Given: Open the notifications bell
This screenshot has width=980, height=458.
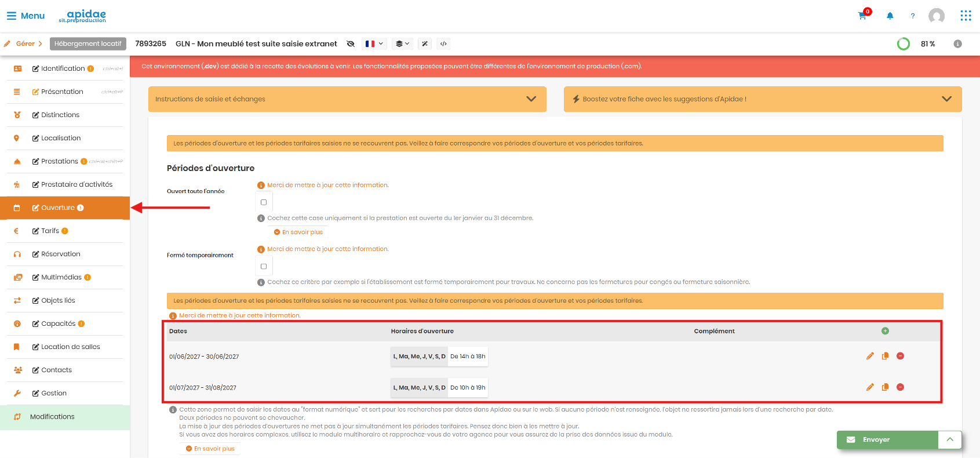Looking at the screenshot, I should coord(890,16).
